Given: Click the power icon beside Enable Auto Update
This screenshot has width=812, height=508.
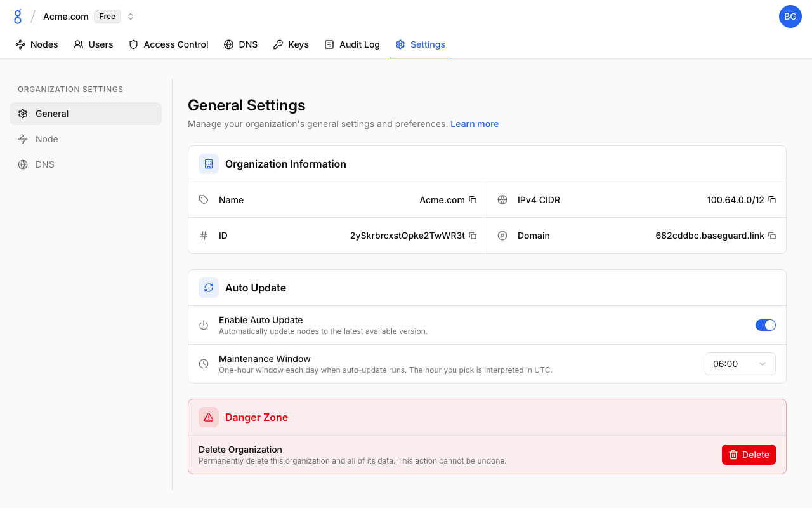Looking at the screenshot, I should point(204,325).
